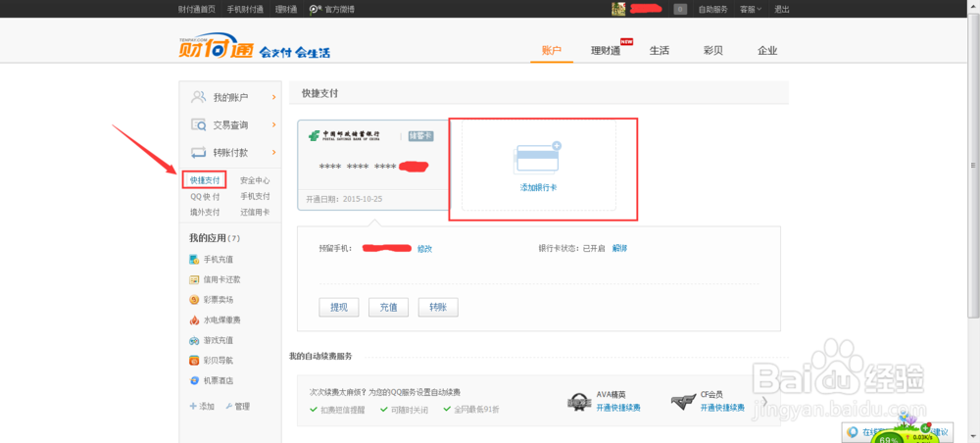Screen dimensions: 980x443
Task: Expand the 我的账户 arrow
Action: point(273,97)
